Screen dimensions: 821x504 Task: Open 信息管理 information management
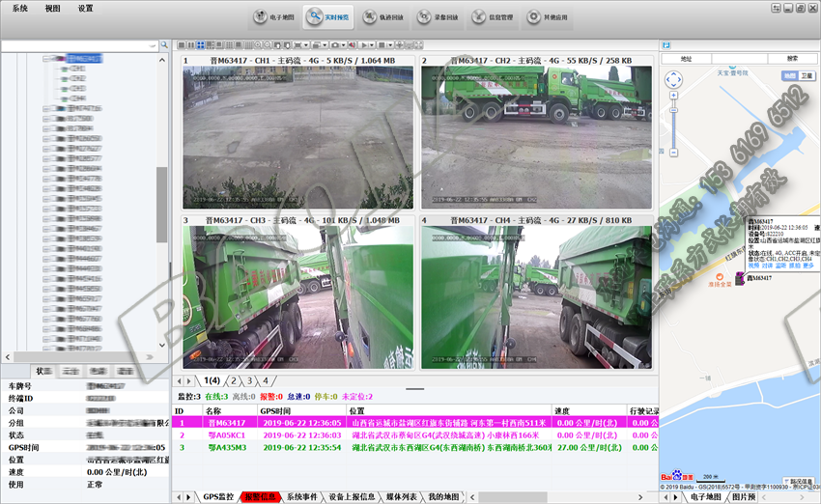click(494, 17)
